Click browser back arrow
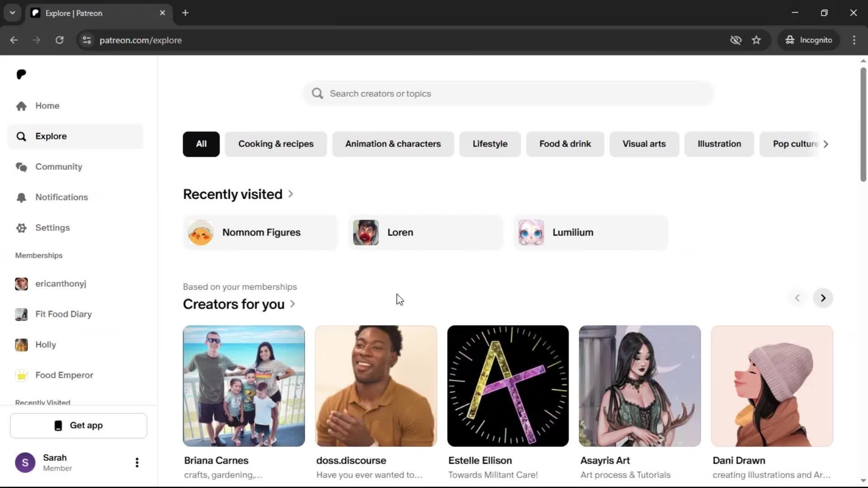The width and height of the screenshot is (868, 488). [14, 40]
